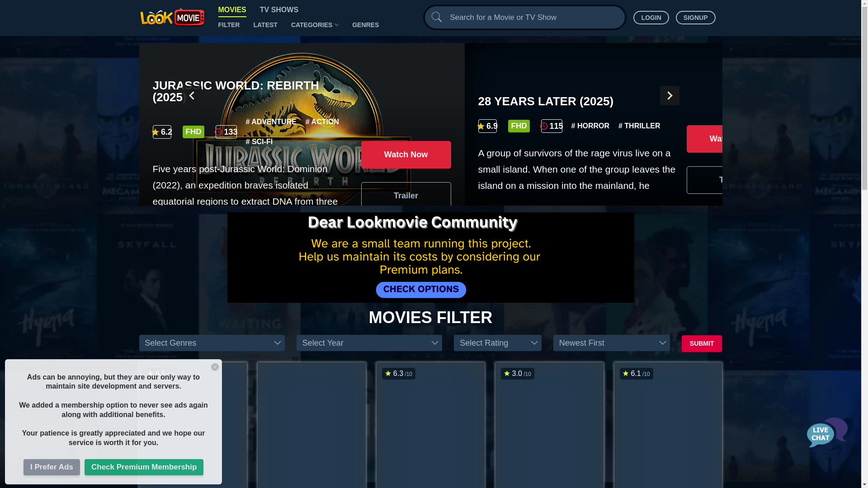
Task: Open the Filter menu item
Action: (x=229, y=25)
